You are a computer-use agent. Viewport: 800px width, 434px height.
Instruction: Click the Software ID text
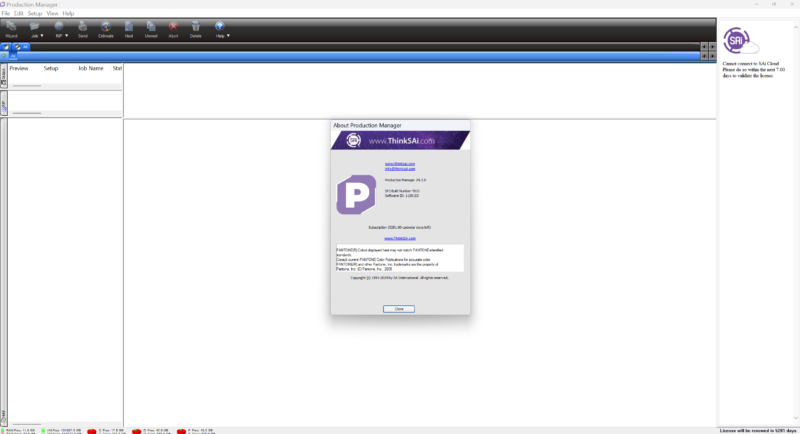click(402, 196)
